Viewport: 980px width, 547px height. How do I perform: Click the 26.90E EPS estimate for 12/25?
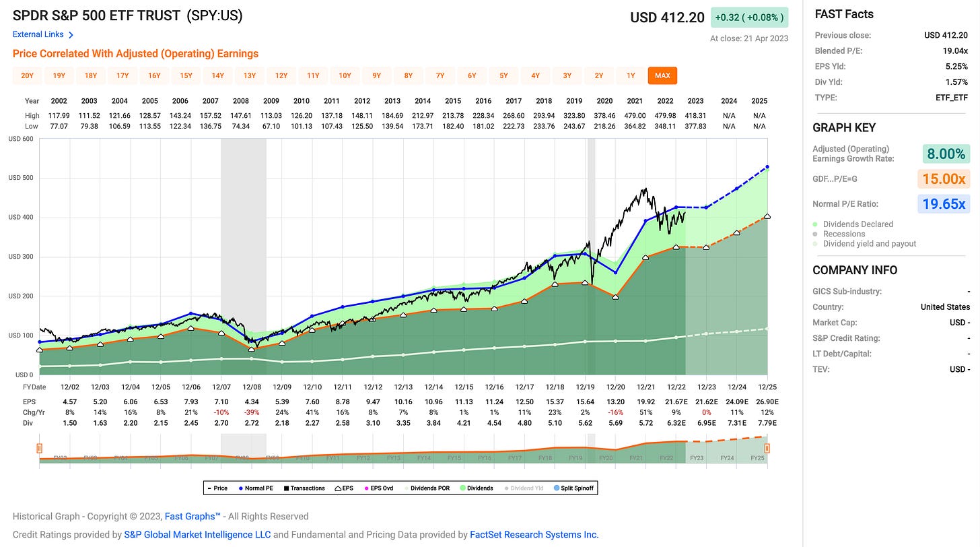[766, 401]
